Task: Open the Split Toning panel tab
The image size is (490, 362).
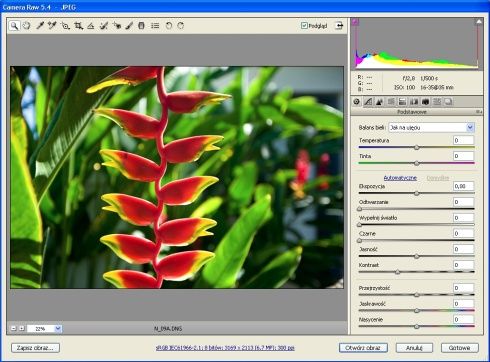Action: tap(402, 102)
